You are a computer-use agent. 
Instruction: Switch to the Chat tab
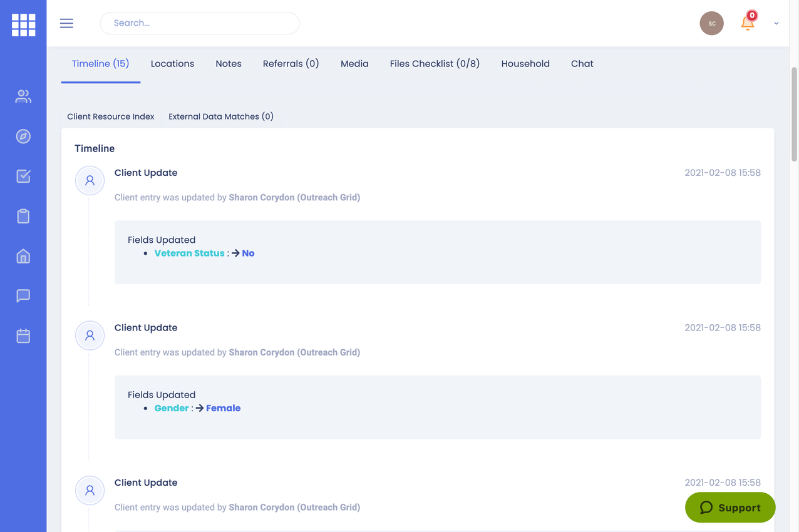tap(582, 64)
